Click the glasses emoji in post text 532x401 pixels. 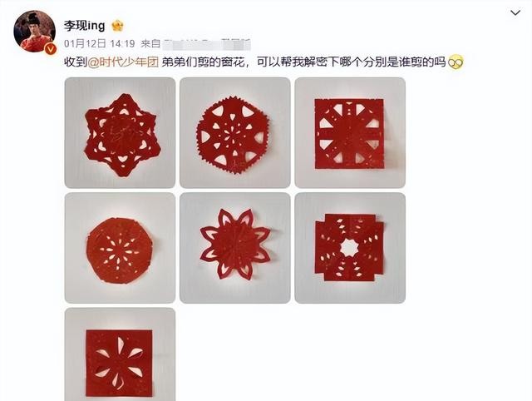point(456,62)
